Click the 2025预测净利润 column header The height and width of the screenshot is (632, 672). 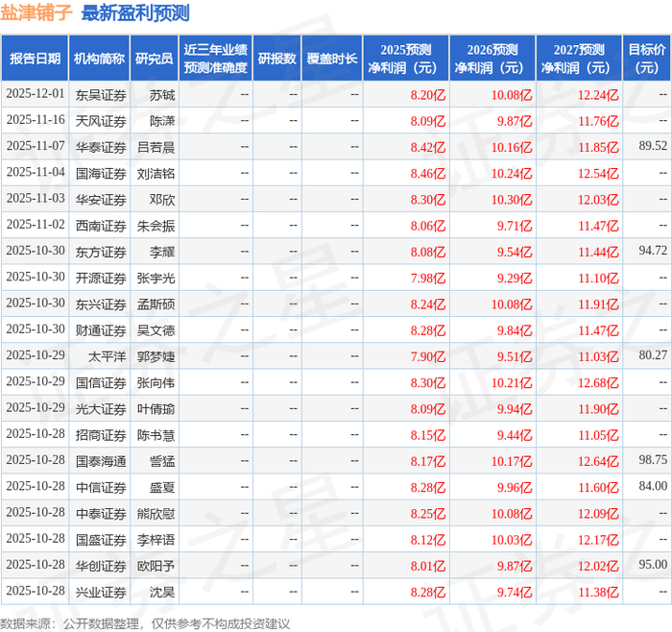406,59
